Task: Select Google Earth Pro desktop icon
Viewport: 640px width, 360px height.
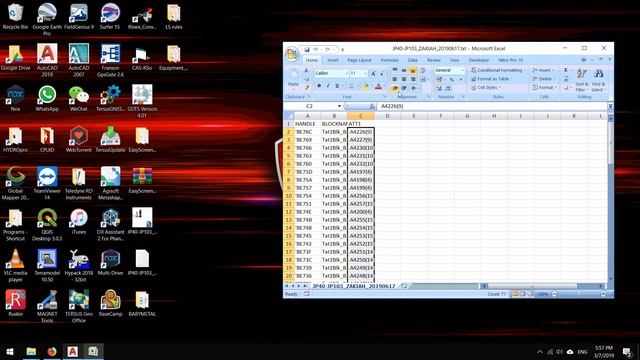Action: pyautogui.click(x=47, y=19)
